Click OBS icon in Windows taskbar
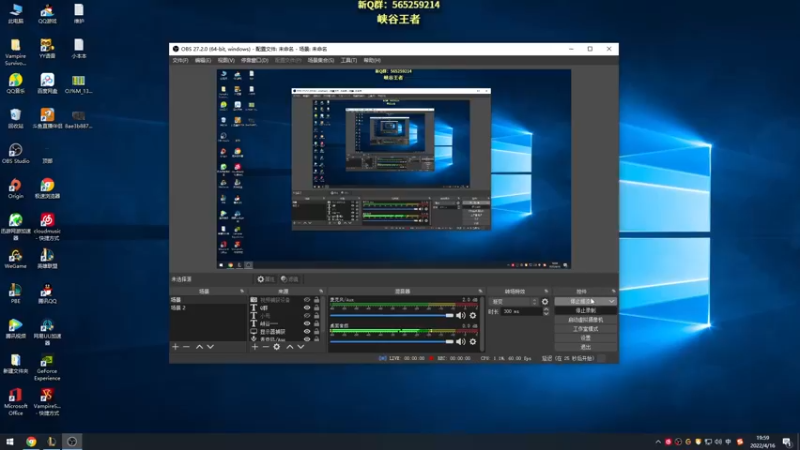 [x=72, y=441]
